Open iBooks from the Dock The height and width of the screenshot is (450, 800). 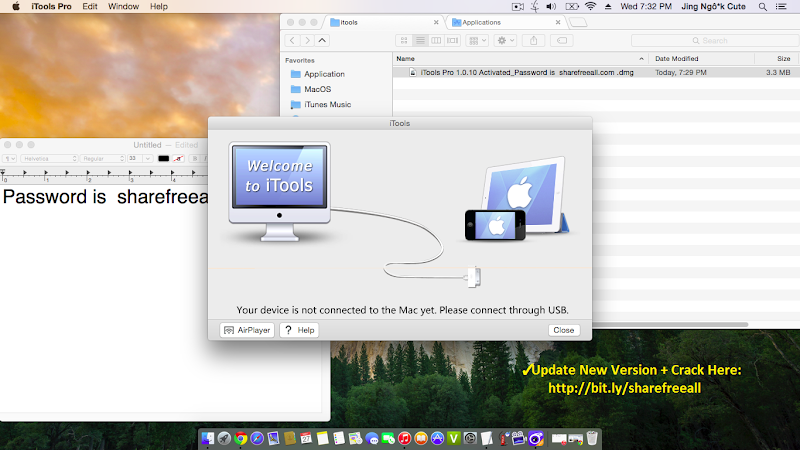(421, 438)
